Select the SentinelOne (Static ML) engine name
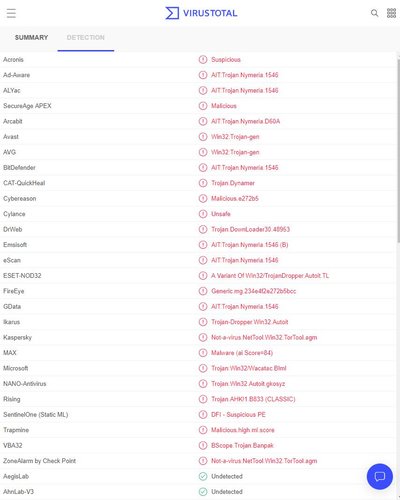Screen dimensions: 400x500 (x=36, y=415)
